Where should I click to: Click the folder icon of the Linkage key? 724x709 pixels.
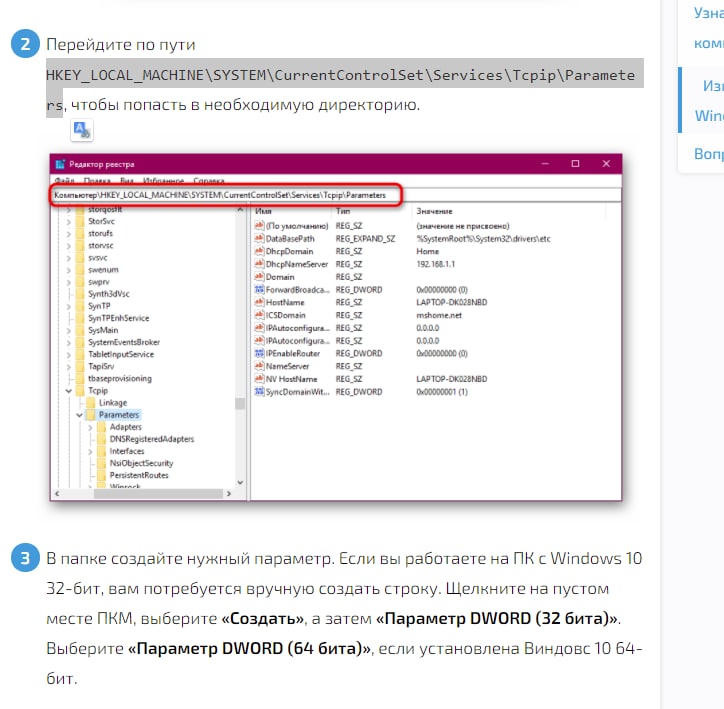pos(91,403)
